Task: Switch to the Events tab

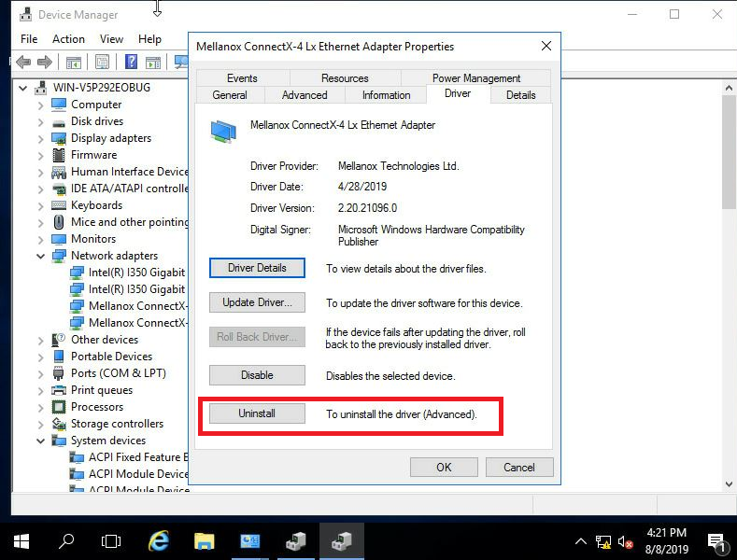Action: pyautogui.click(x=242, y=78)
